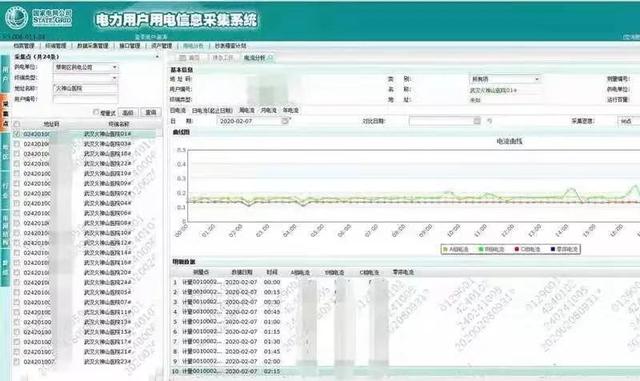Open the 接口管理 menu
The image size is (640, 381).
coord(129,46)
